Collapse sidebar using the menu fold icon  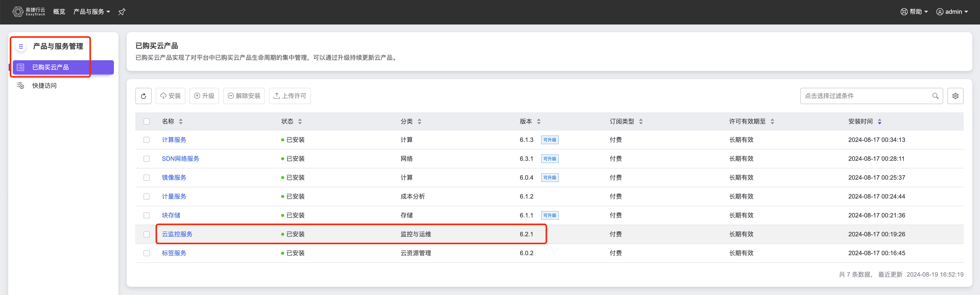point(21,46)
